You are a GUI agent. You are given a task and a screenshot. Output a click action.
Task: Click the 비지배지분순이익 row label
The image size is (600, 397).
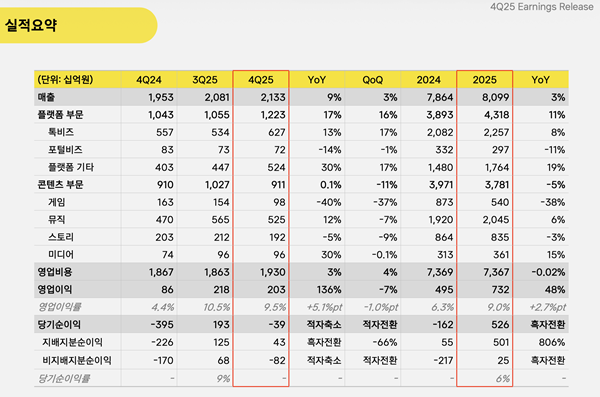(x=77, y=360)
